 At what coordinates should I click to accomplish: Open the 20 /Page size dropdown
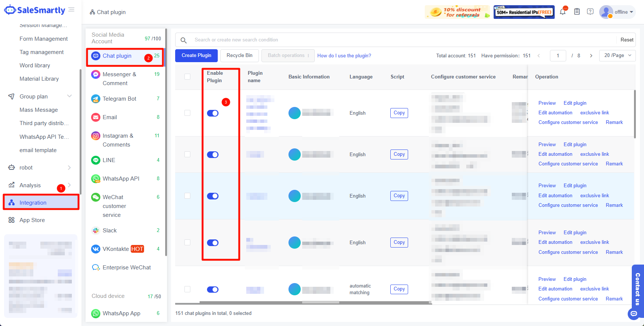pyautogui.click(x=617, y=56)
